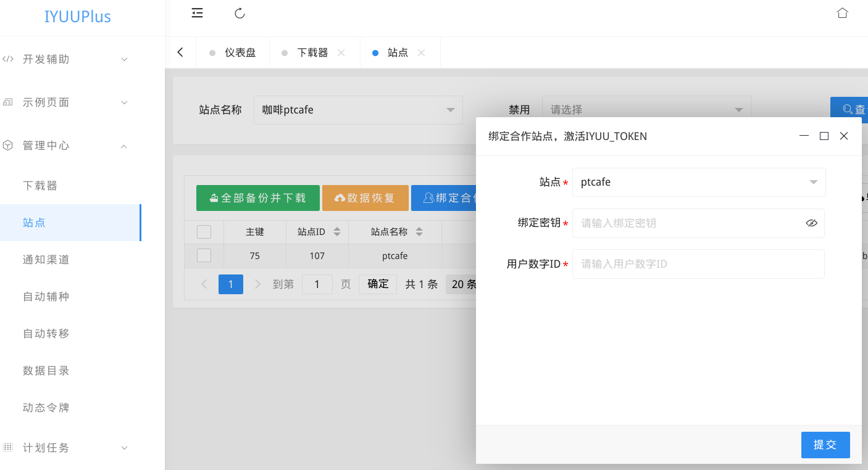Viewport: 868px width, 470px height.
Task: Toggle password visibility eye icon
Action: [812, 223]
